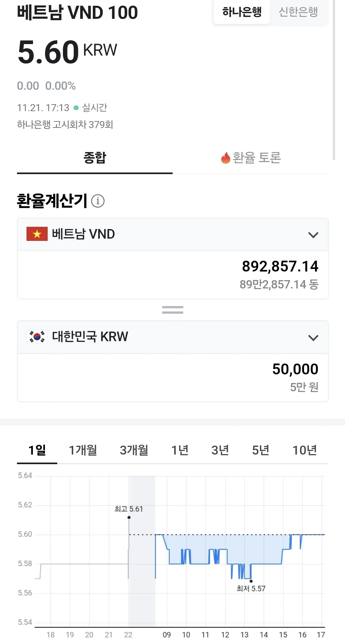Open the 환율 토론 tab
This screenshot has width=345, height=644.
[x=251, y=158]
